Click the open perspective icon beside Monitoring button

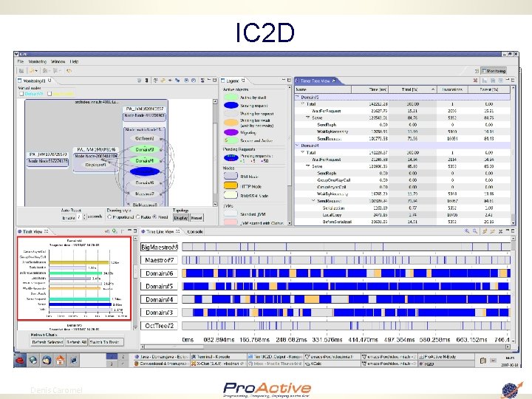point(477,71)
